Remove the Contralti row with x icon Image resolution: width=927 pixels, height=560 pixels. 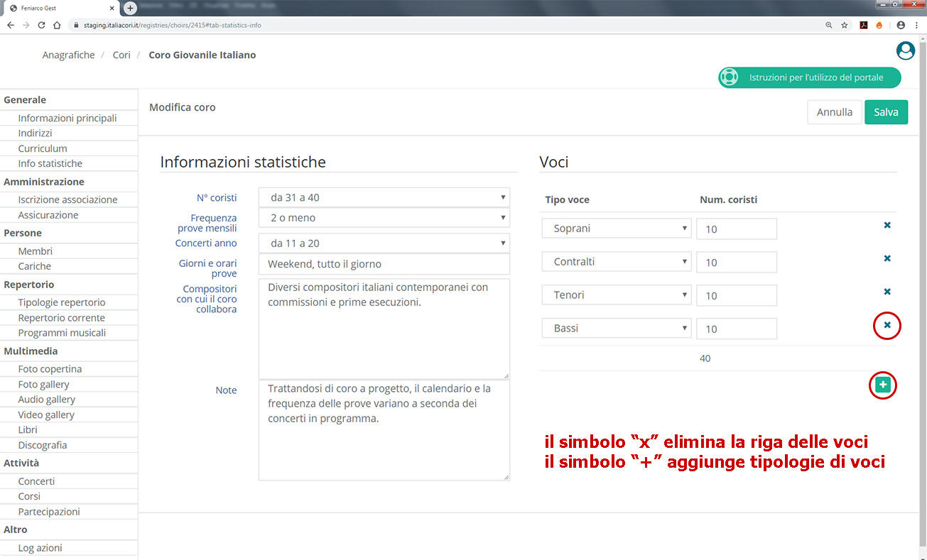click(x=887, y=258)
